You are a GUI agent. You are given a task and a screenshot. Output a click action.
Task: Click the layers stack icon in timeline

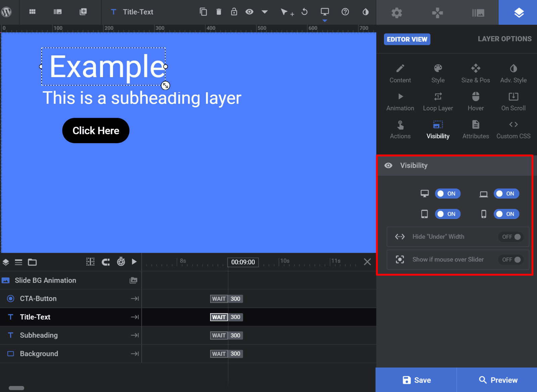tap(6, 262)
